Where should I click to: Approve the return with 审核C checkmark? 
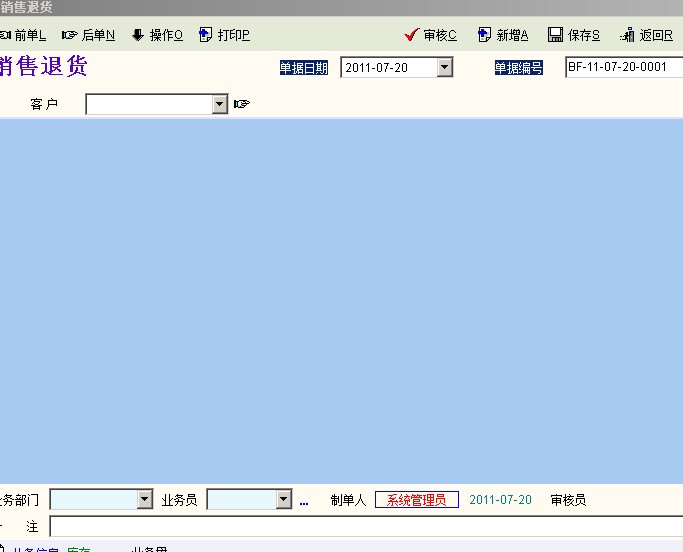click(431, 35)
